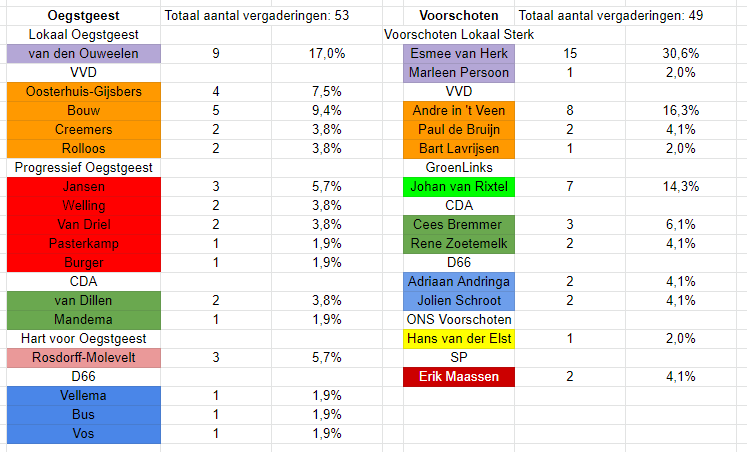Click the dark red Erik Maassen cell
The image size is (747, 452).
(x=459, y=377)
